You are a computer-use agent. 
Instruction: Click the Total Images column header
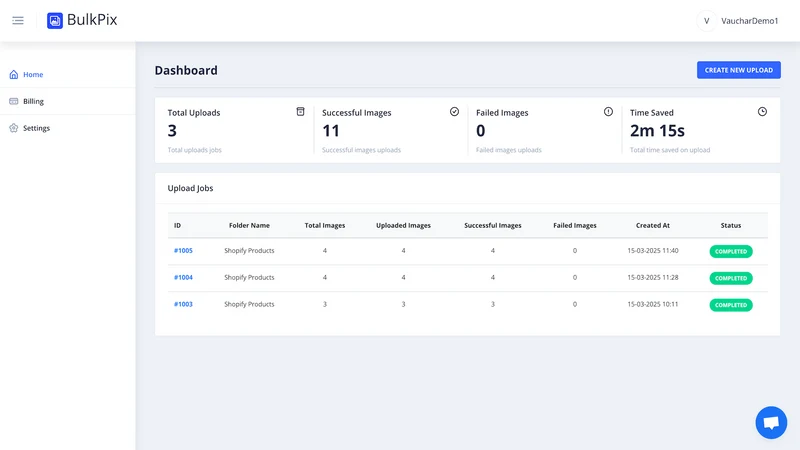pyautogui.click(x=324, y=226)
